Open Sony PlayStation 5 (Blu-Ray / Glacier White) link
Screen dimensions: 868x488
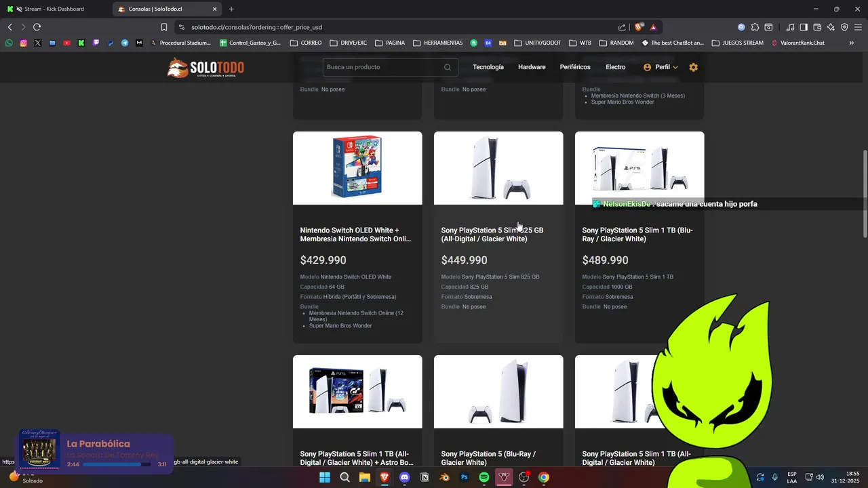click(x=488, y=458)
